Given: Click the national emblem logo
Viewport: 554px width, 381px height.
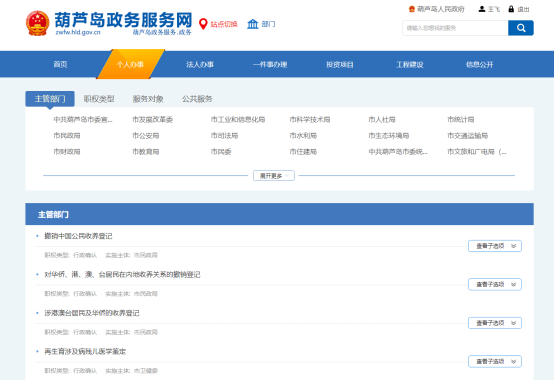Looking at the screenshot, I should point(37,23).
